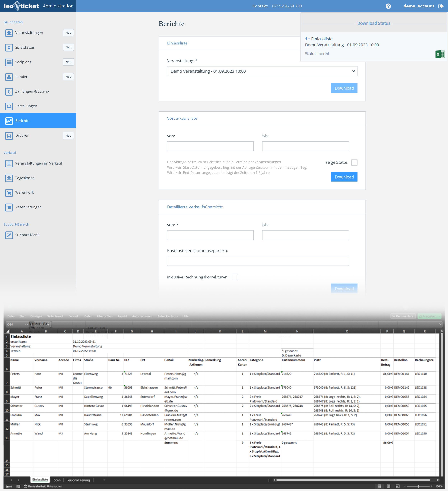The width and height of the screenshot is (448, 491).
Task: Click 'Neu' next to Veranstaltungen
Action: (x=68, y=33)
